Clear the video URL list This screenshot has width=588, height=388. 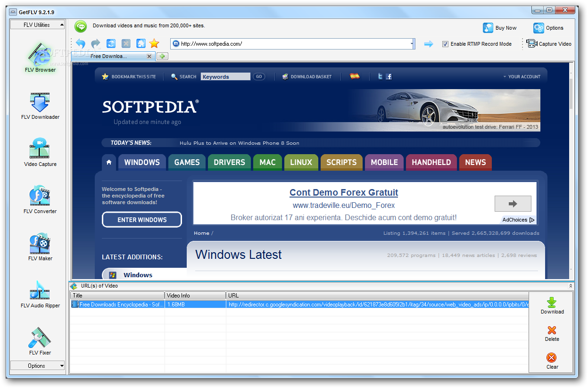pyautogui.click(x=552, y=361)
